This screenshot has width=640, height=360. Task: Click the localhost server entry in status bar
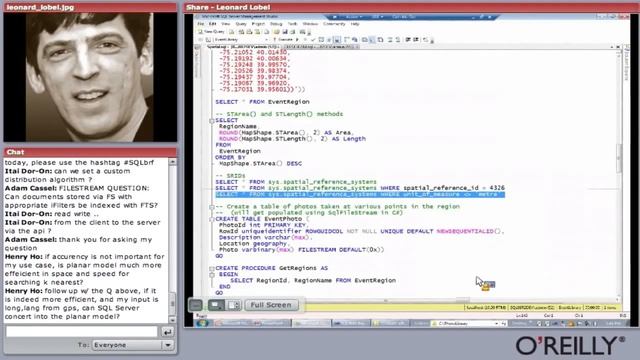click(x=486, y=308)
